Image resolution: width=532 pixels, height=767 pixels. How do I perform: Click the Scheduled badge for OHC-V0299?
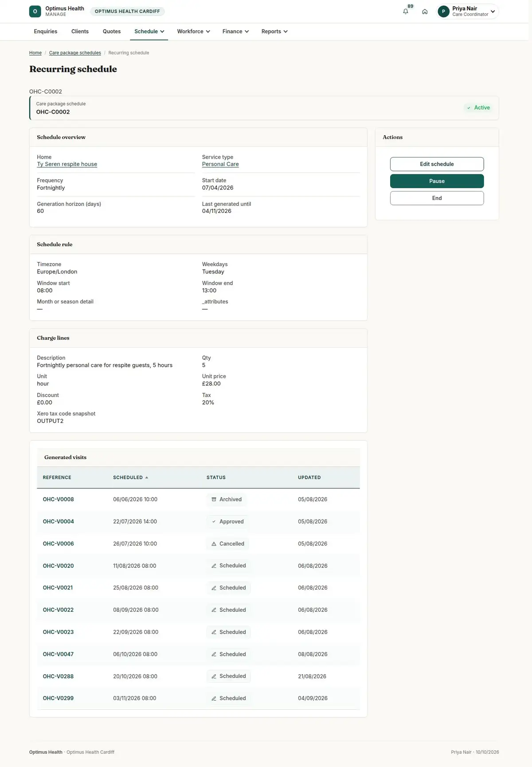tap(229, 698)
